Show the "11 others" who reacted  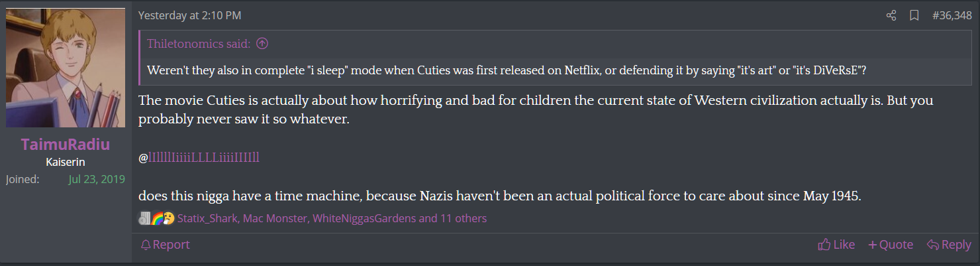[463, 218]
